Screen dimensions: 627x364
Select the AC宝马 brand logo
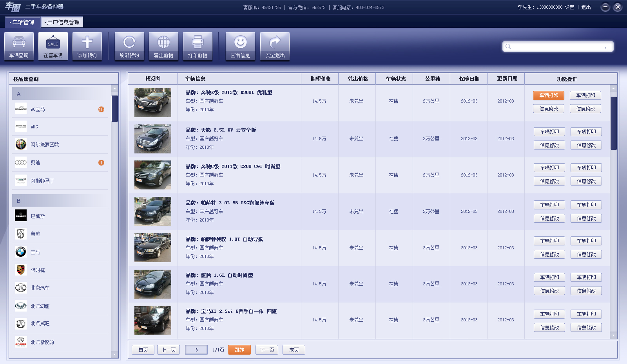point(21,109)
